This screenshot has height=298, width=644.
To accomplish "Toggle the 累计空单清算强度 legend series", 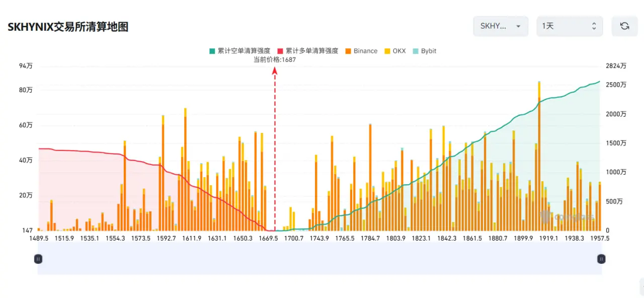I will tap(239, 51).
